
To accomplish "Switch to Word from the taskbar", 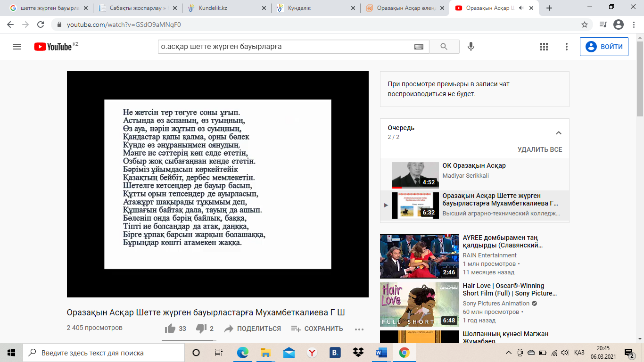I will (x=381, y=353).
